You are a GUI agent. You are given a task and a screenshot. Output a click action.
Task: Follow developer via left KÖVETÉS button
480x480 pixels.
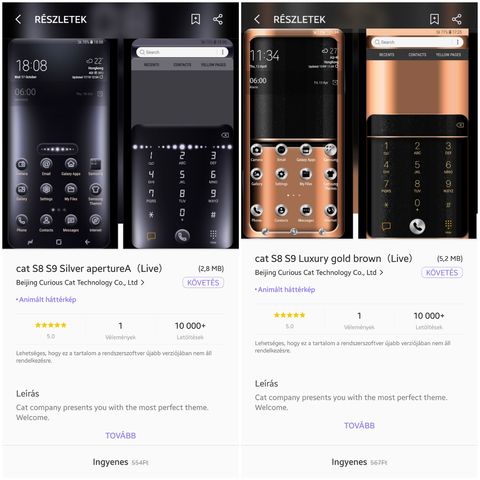203,283
